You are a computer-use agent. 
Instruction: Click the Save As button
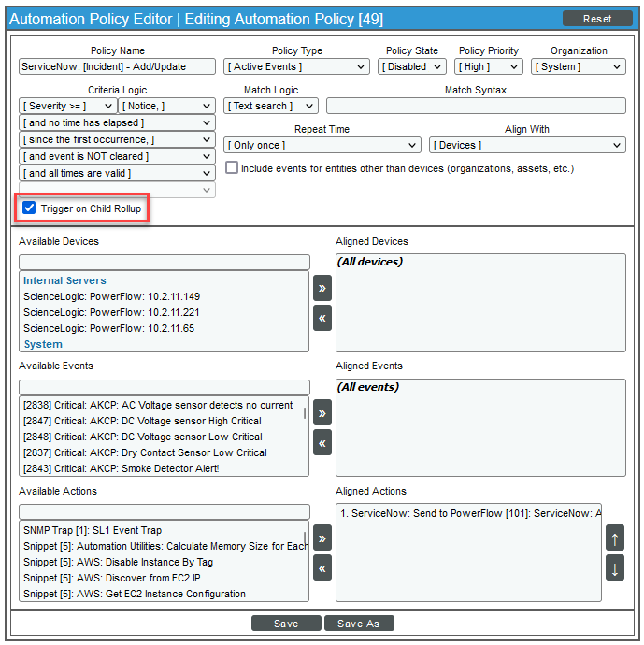pos(360,623)
